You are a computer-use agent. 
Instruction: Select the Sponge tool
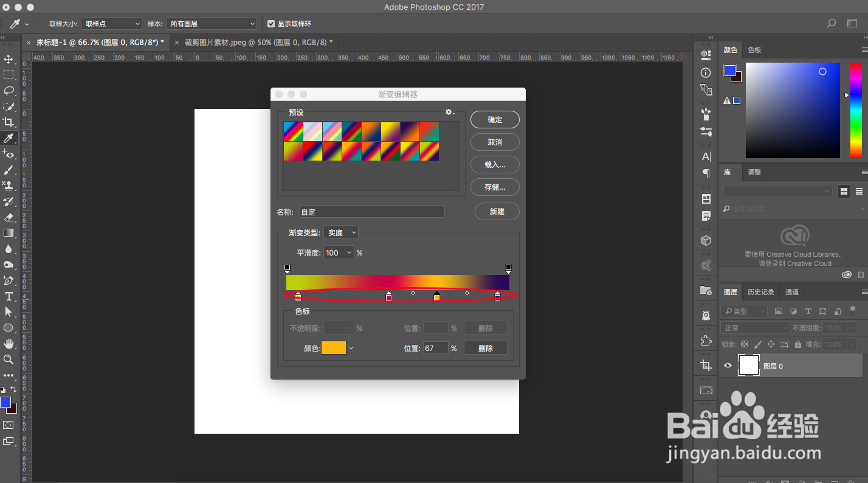pos(9,265)
